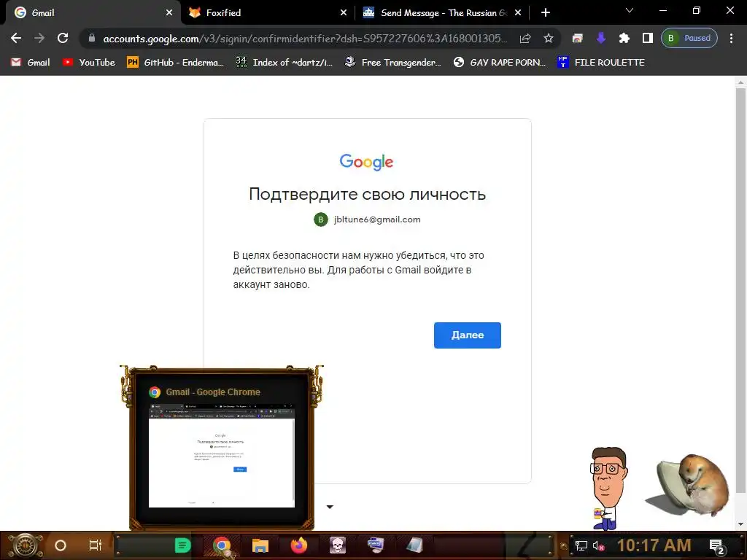Close the Send Message tab
This screenshot has width=747, height=560.
(x=518, y=13)
